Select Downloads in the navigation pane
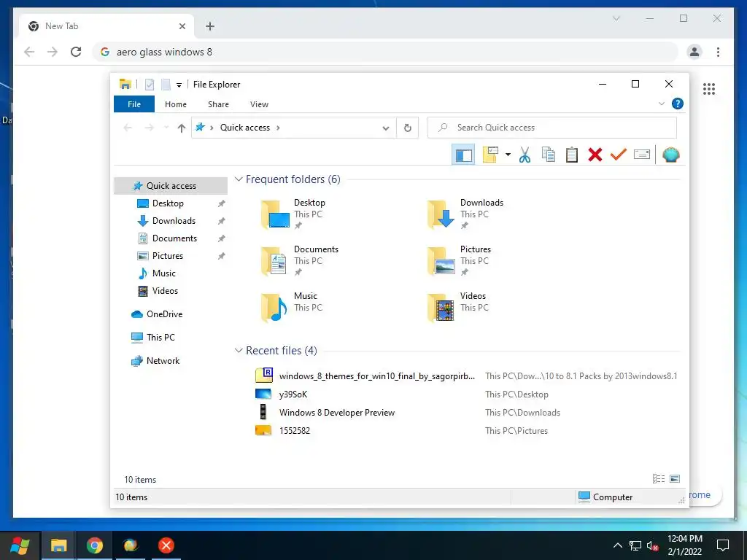This screenshot has height=560, width=747. (x=174, y=221)
